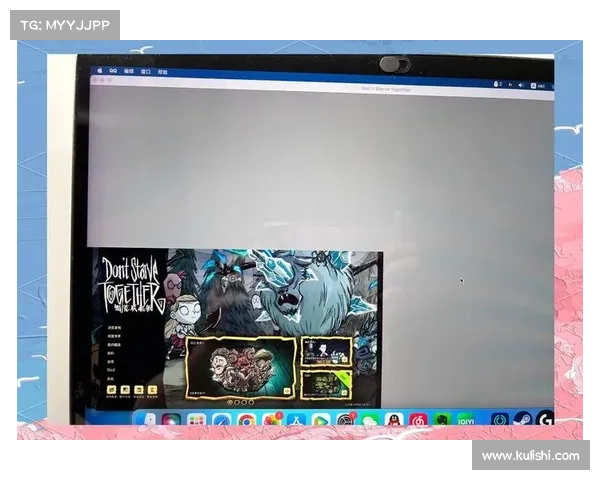Image resolution: width=600 pixels, height=480 pixels.
Task: Click second yellow square icon under game menu
Action: point(125,390)
